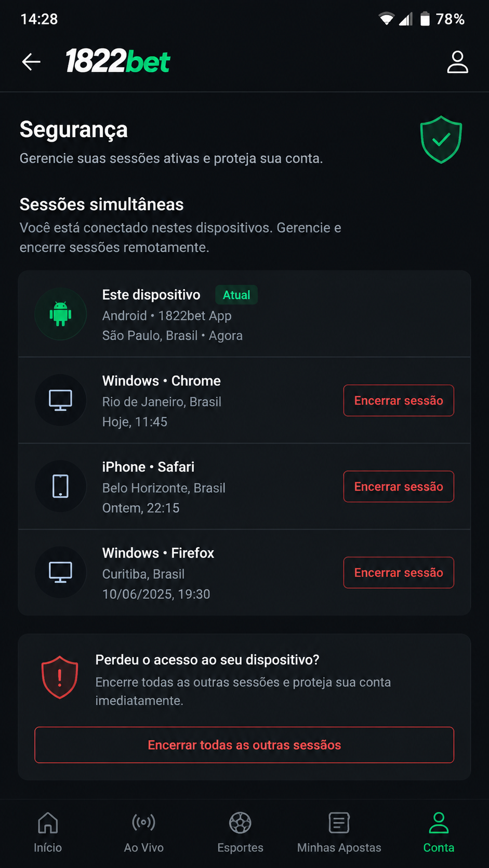End the iPhone Safari session

[399, 486]
